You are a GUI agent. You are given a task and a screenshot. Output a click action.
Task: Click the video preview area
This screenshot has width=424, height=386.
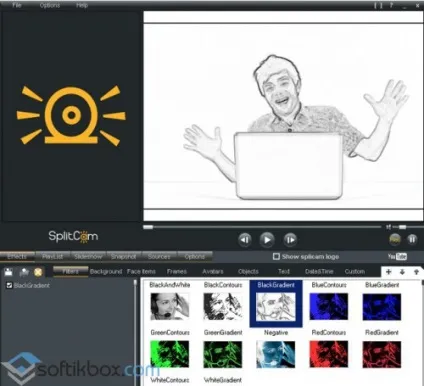click(283, 116)
